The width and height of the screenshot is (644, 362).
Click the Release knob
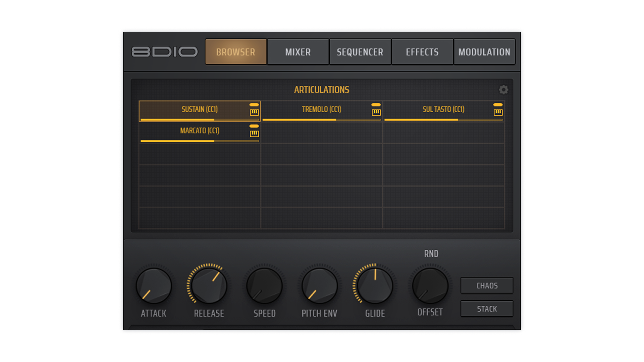pyautogui.click(x=209, y=286)
